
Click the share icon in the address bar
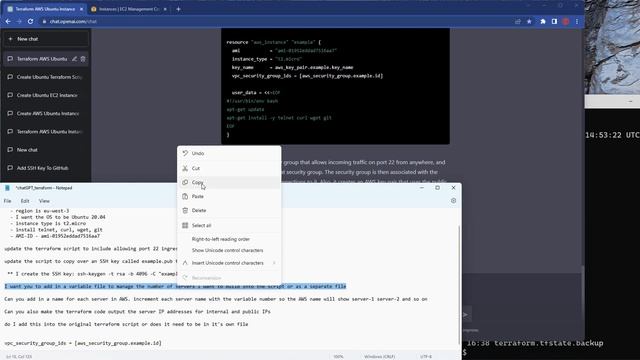coord(518,21)
